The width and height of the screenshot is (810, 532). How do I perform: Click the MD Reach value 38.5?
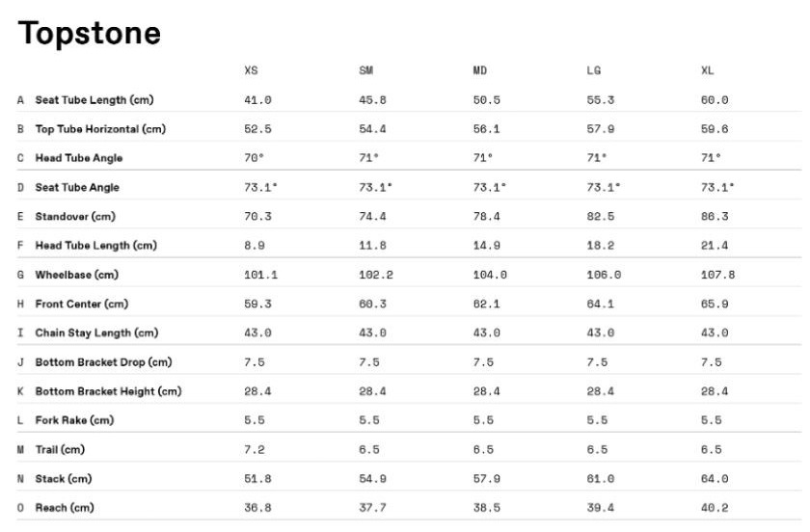(x=487, y=508)
